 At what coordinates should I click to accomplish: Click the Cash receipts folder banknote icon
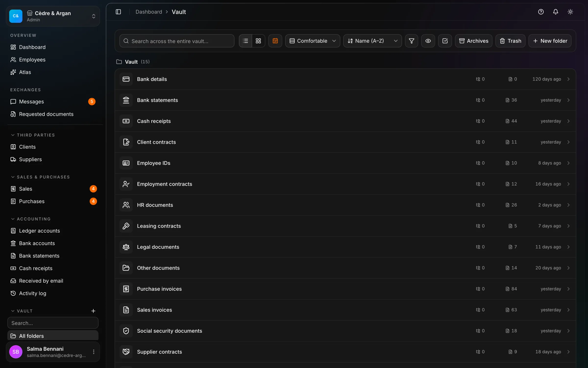tap(126, 121)
